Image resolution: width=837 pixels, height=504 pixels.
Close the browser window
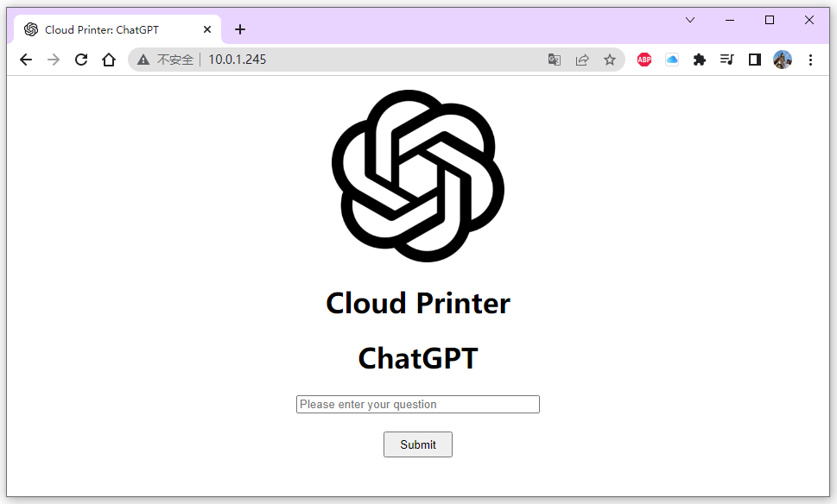(x=809, y=20)
